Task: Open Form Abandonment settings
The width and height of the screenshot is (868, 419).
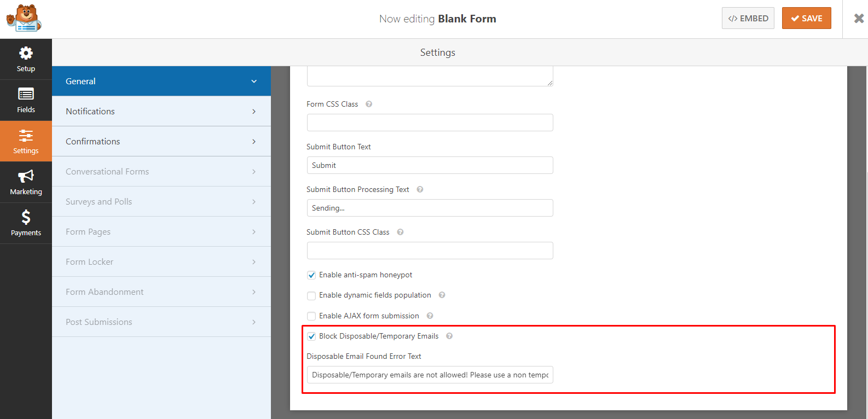Action: [x=161, y=292]
